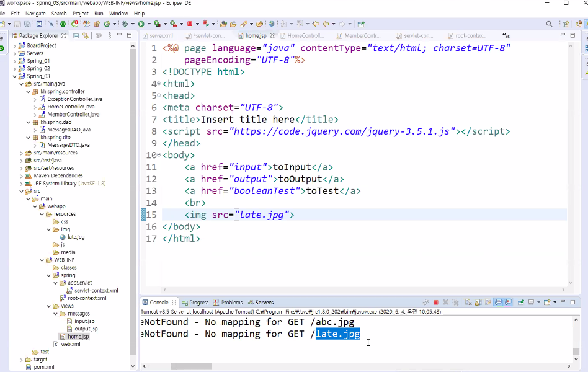Open the Problems view tab
The height and width of the screenshot is (372, 588).
(x=228, y=303)
